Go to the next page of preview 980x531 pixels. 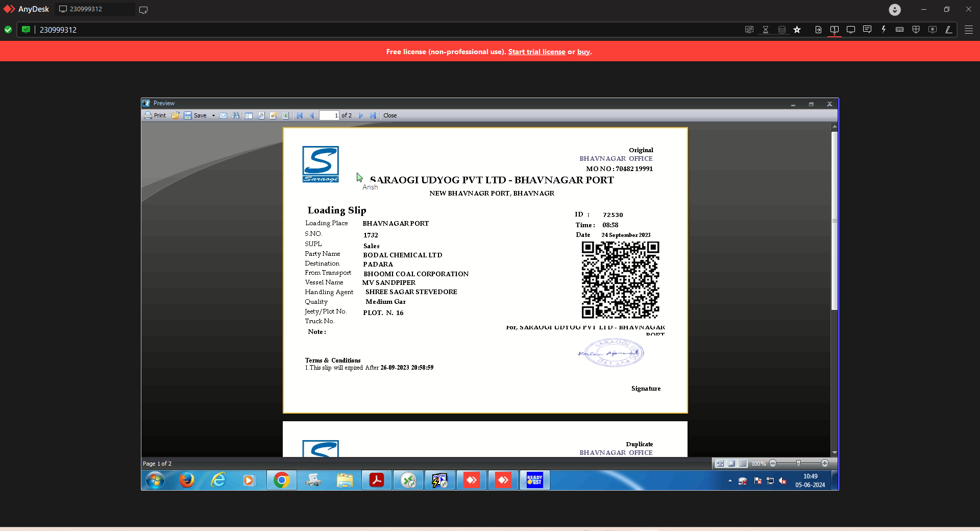(361, 115)
